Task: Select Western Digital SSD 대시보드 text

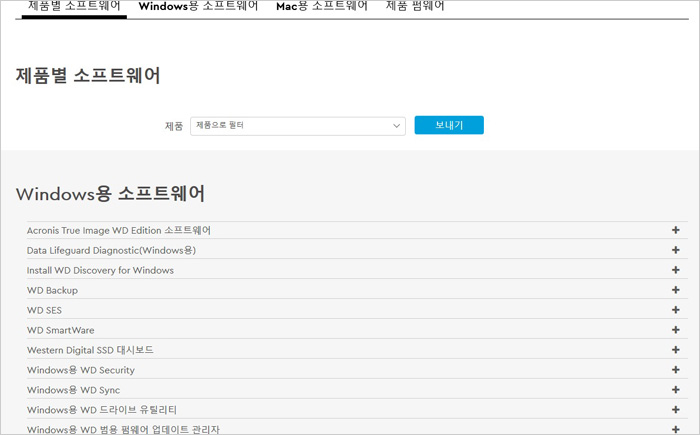Action: (90, 350)
